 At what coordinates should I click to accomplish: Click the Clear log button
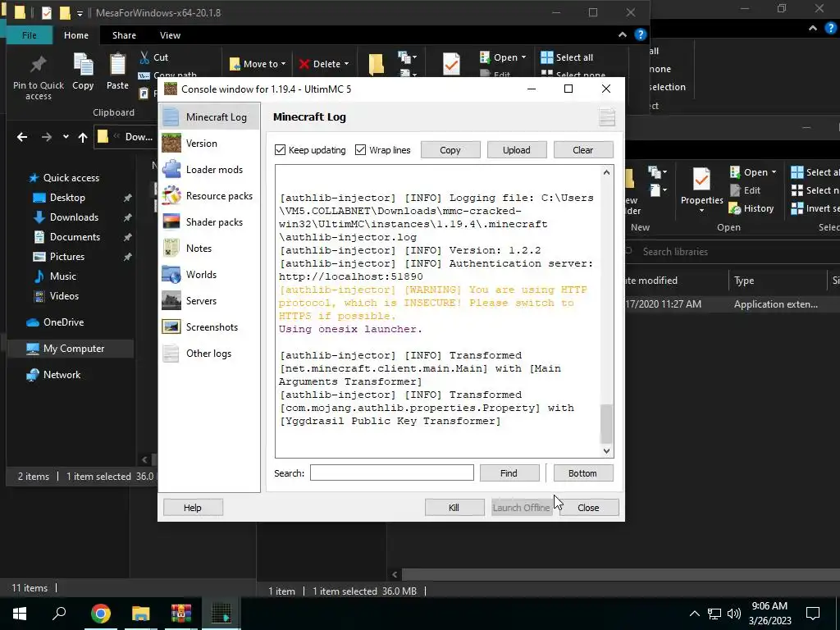[x=583, y=150]
